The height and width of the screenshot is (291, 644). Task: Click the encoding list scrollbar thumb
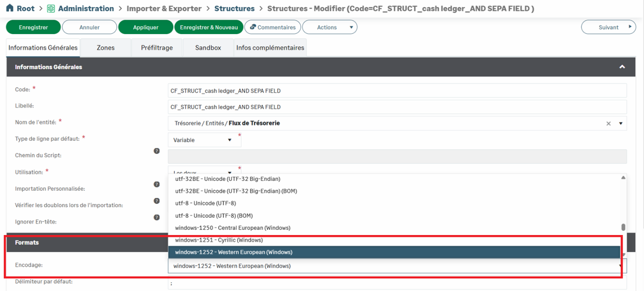[623, 228]
